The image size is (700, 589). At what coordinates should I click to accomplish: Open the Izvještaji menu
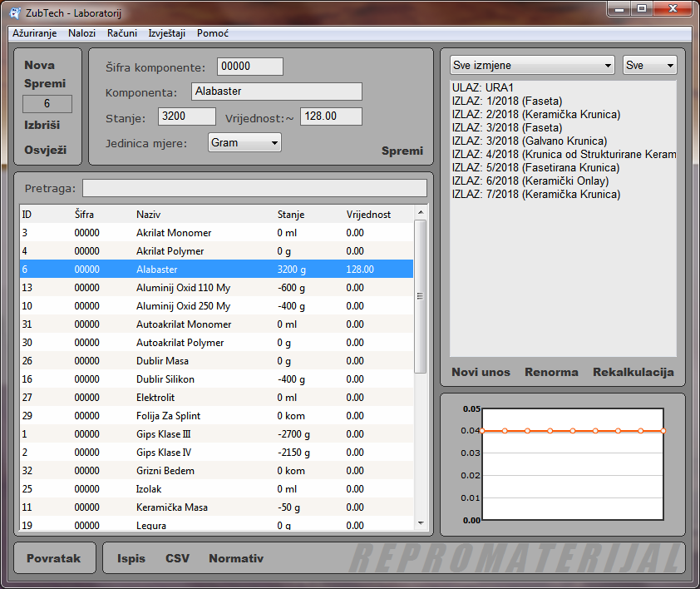point(166,33)
